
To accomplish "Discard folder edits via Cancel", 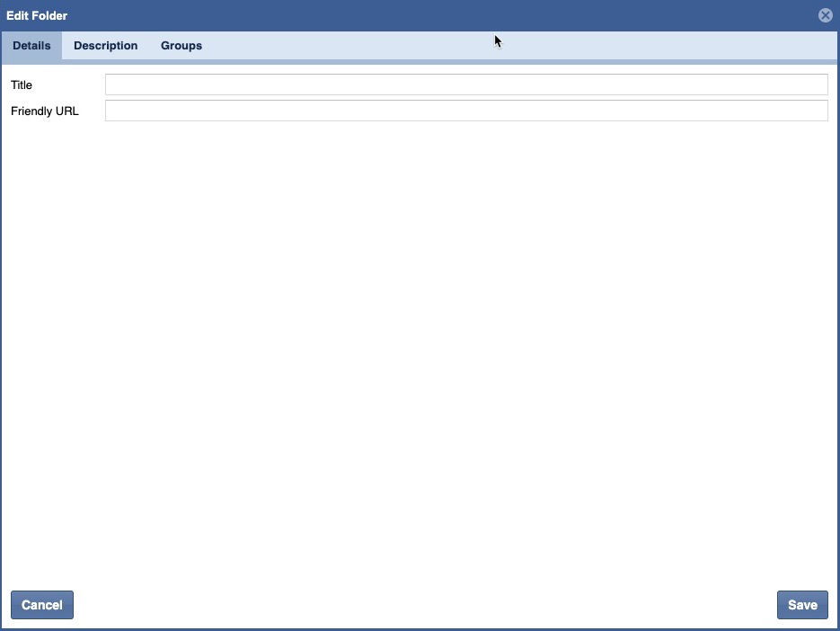I will tap(42, 605).
